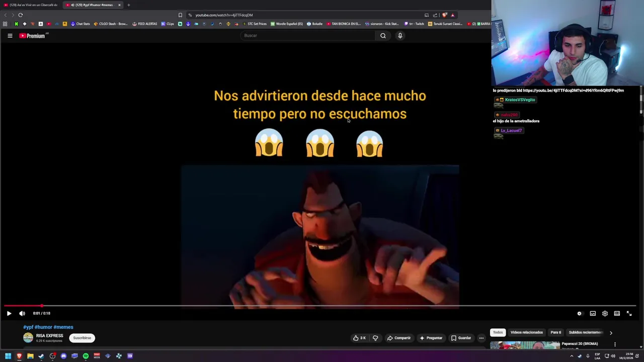Seek on the red video progress bar
The width and height of the screenshot is (644, 362).
pos(320,306)
